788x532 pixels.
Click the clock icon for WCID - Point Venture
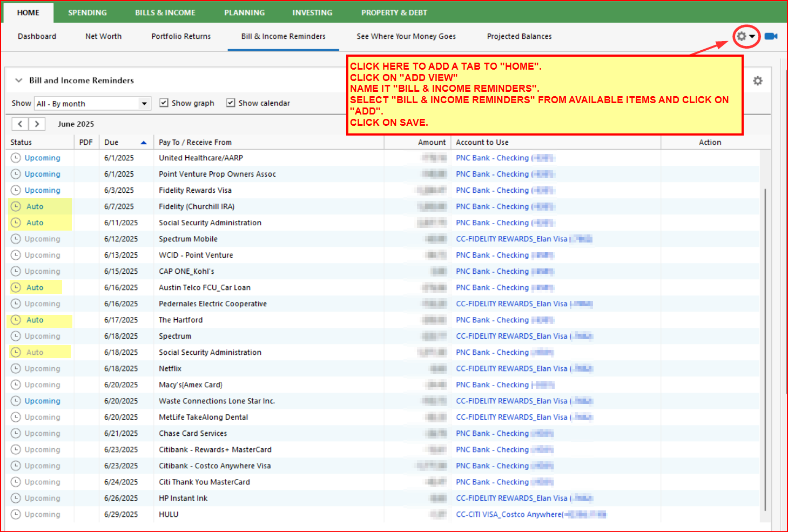16,255
